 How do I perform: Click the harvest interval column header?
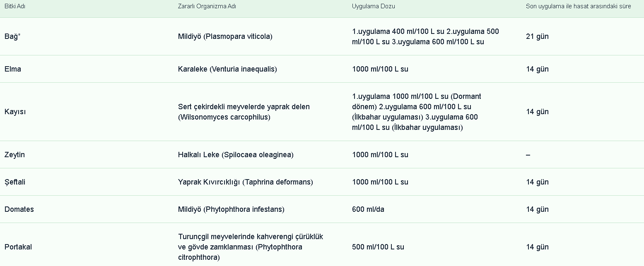pyautogui.click(x=578, y=7)
